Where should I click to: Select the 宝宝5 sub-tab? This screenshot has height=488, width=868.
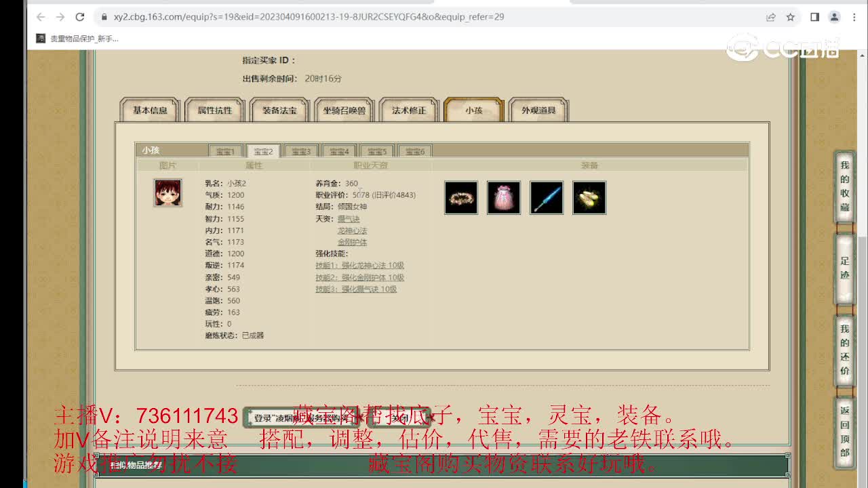(377, 151)
